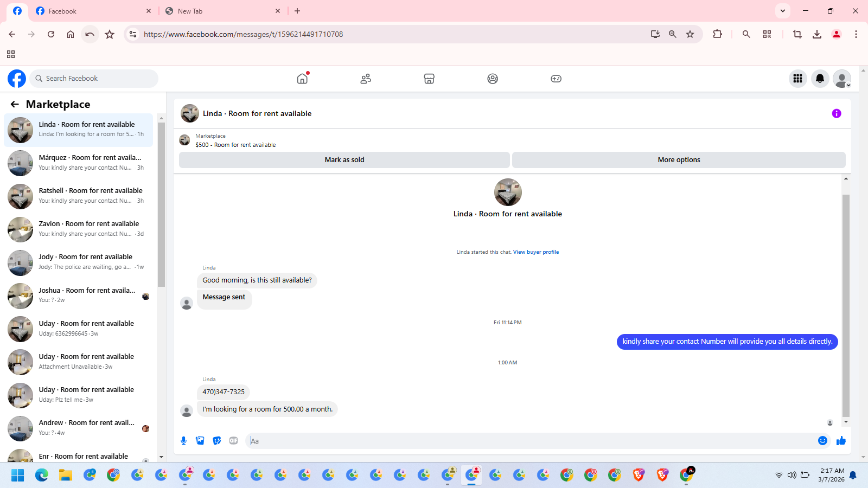Image resolution: width=868 pixels, height=488 pixels.
Task: Focus the Search Facebook field
Action: (x=94, y=79)
